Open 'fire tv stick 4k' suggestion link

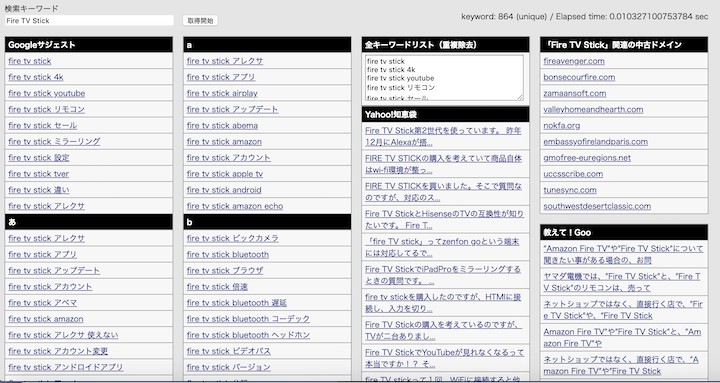pyautogui.click(x=36, y=77)
